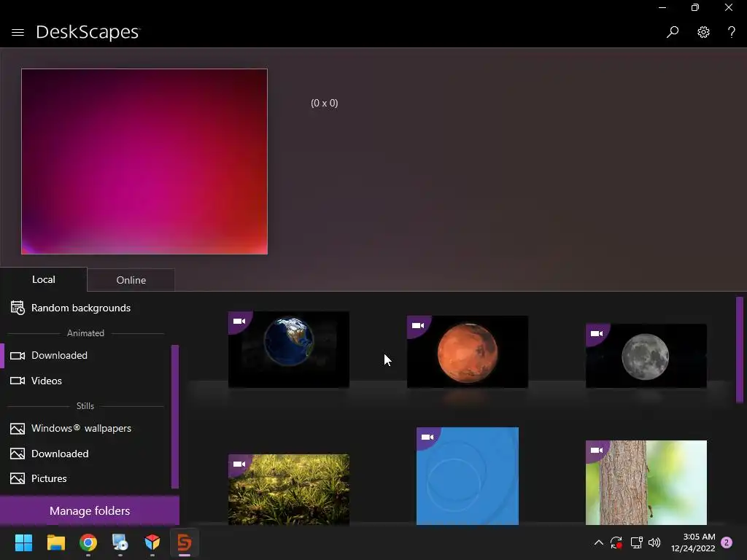Switch to the Online tab
This screenshot has width=747, height=560.
click(131, 280)
